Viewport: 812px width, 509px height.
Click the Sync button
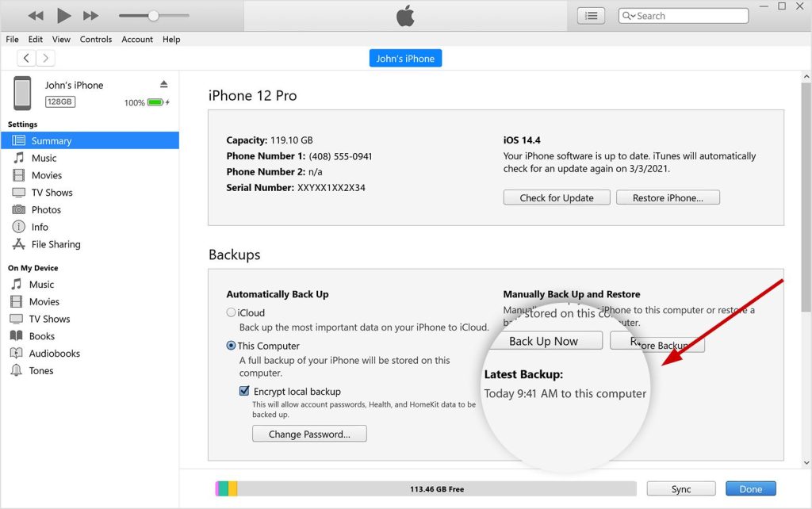[681, 489]
